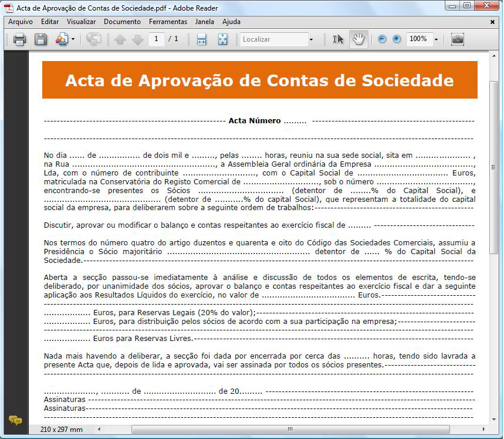
Task: Click the Localizar search field
Action: pyautogui.click(x=273, y=39)
